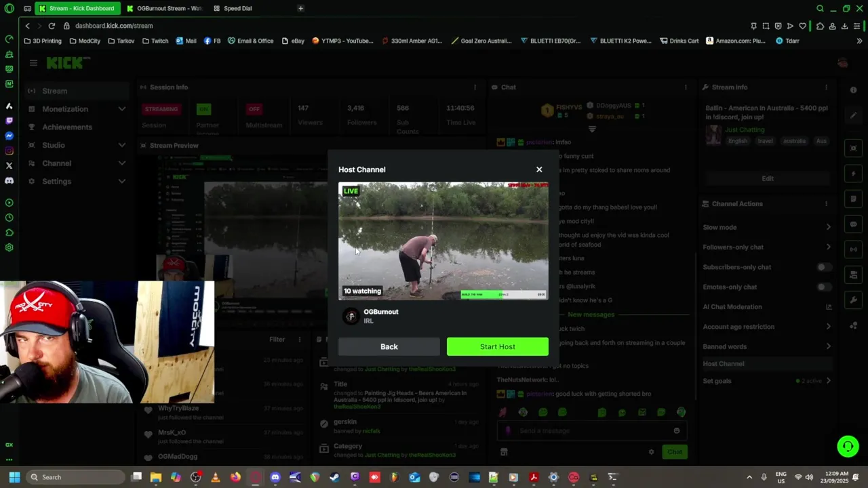This screenshot has height=488, width=868.
Task: Open Discord in the browser sidebar
Action: pyautogui.click(x=9, y=181)
